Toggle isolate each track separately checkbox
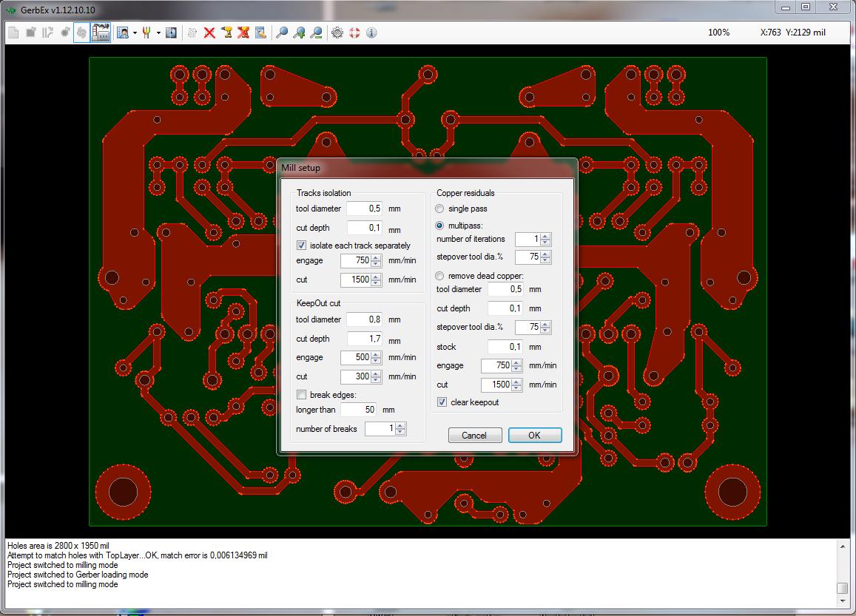Viewport: 856px width, 616px height. (x=301, y=246)
